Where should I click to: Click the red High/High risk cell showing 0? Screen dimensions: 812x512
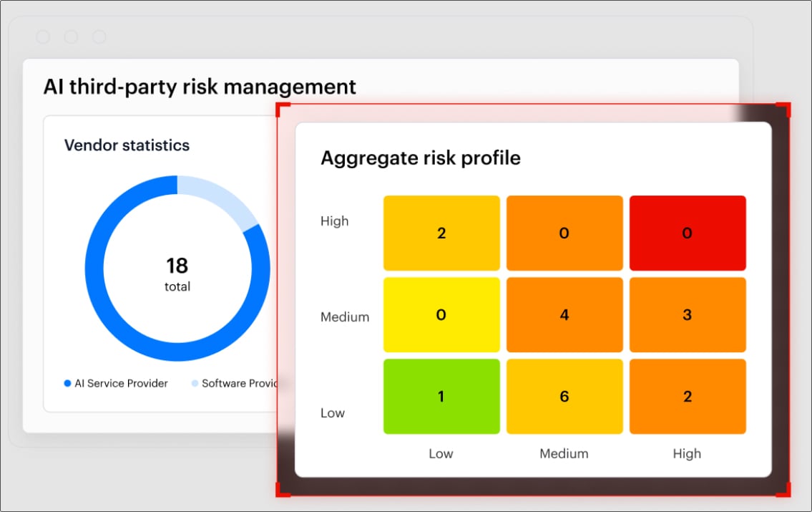[687, 232]
